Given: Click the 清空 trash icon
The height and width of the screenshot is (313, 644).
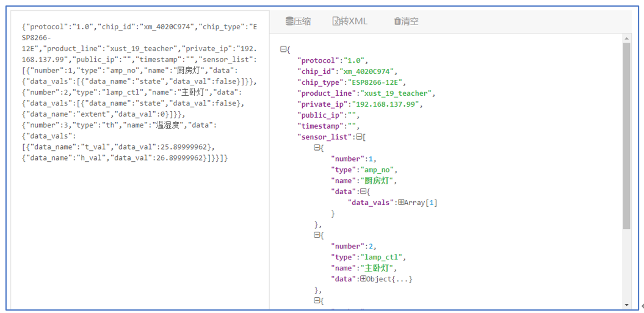Looking at the screenshot, I should 397,21.
